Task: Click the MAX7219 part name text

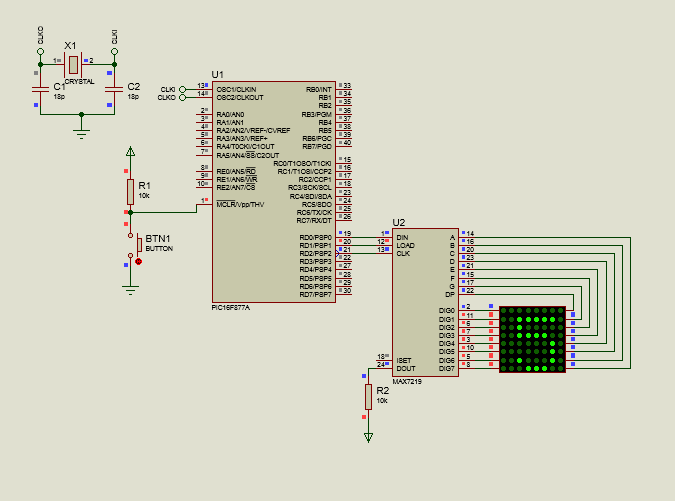Action: click(407, 381)
